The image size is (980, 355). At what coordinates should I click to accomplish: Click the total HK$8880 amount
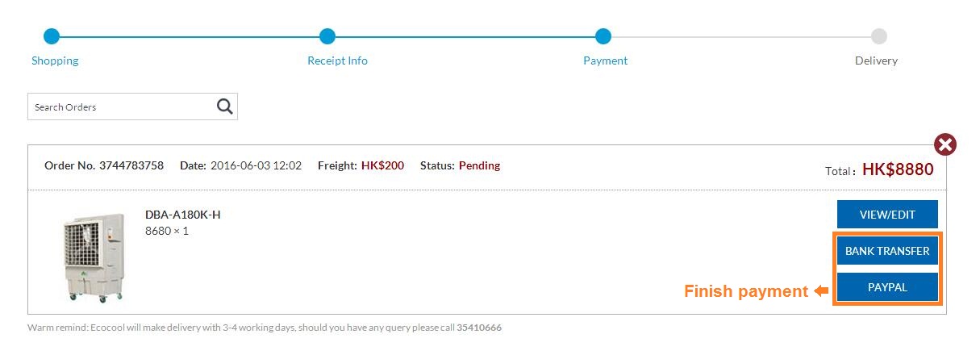coord(898,169)
